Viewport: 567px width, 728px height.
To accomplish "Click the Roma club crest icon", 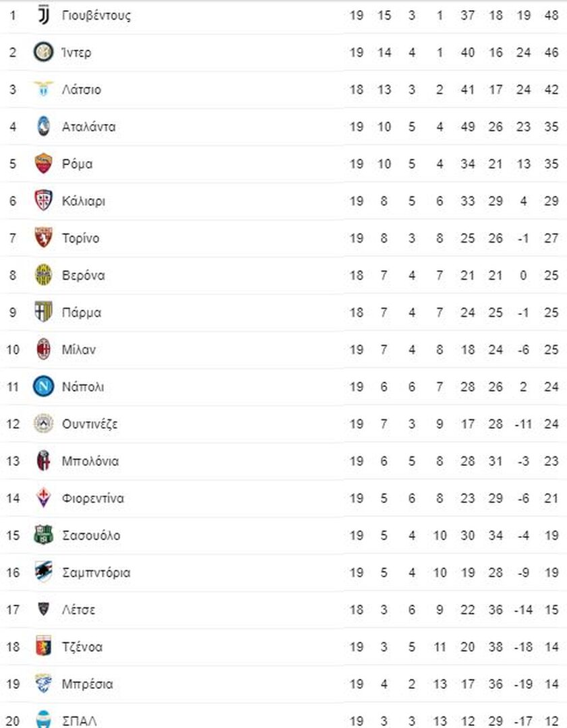I will (x=43, y=164).
